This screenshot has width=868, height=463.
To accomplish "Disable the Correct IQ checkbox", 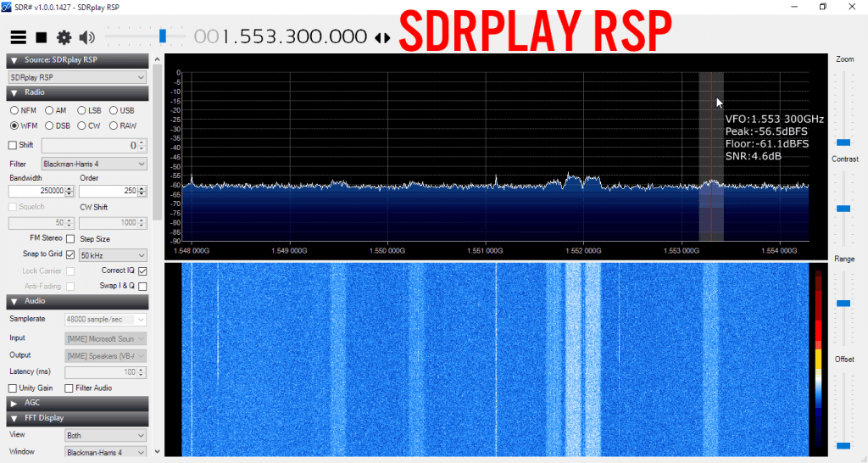I will 142,271.
